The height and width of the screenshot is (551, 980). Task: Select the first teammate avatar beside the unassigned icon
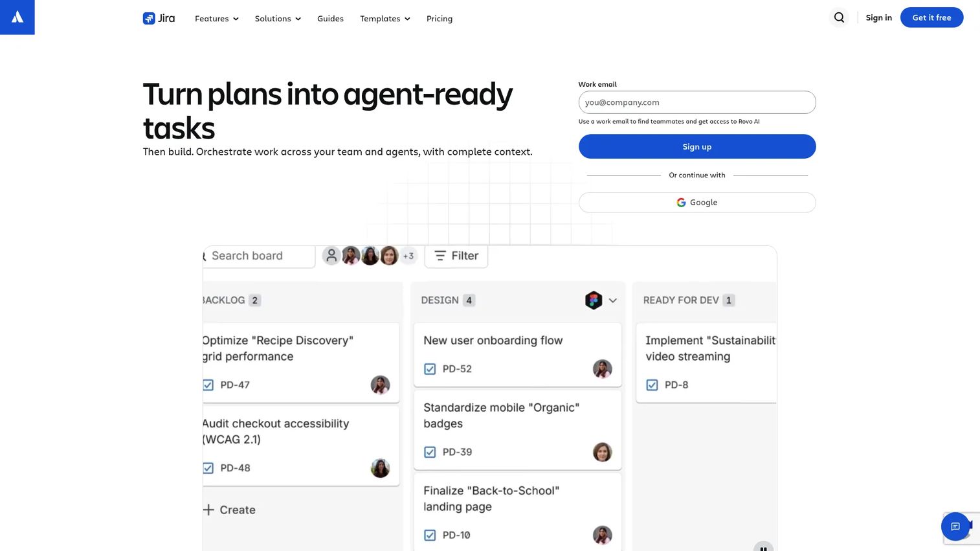[351, 256]
